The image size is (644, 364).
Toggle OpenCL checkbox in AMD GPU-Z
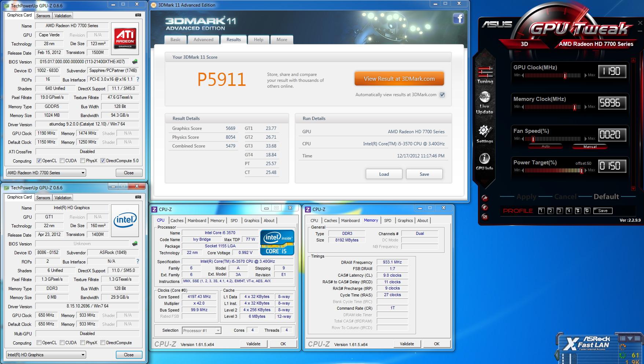(39, 161)
